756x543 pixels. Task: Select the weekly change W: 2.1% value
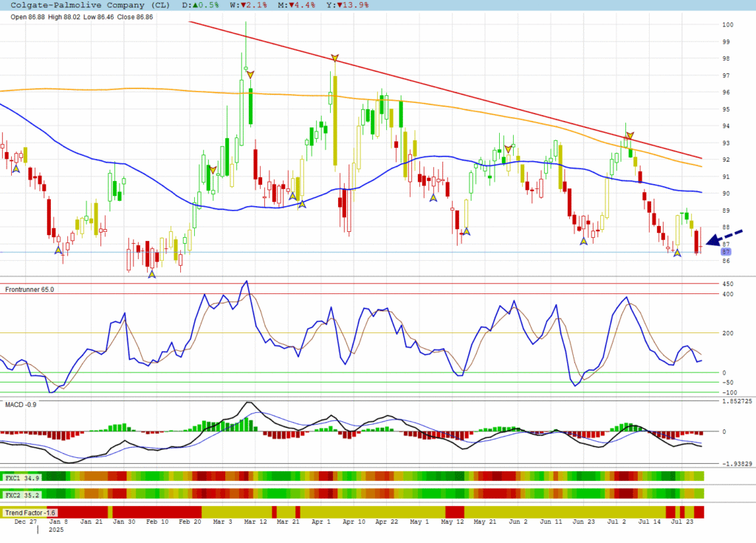[x=248, y=5]
